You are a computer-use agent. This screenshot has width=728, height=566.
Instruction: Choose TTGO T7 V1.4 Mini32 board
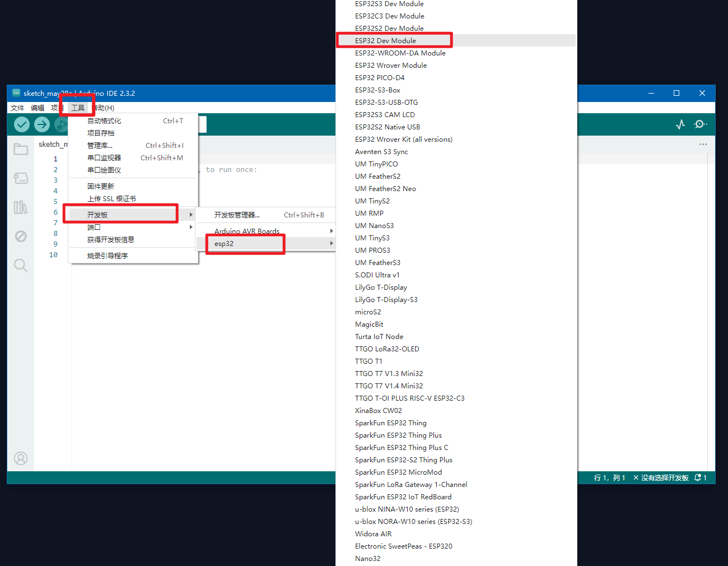coord(456,386)
